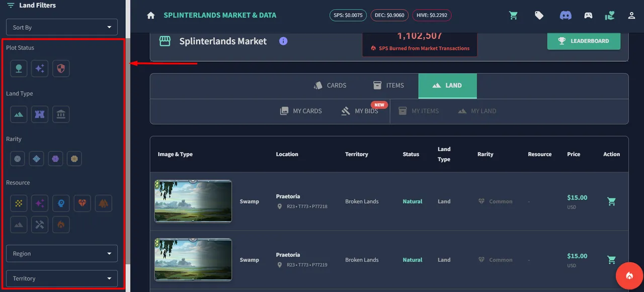This screenshot has width=644, height=292.
Task: Open the Discord link icon
Action: click(566, 16)
